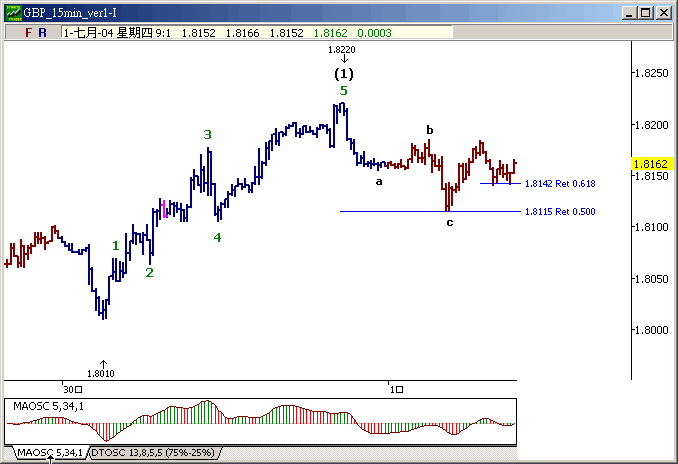Close the GBP_15min_ver1-I chart window
This screenshot has height=464, width=678.
[663, 13]
